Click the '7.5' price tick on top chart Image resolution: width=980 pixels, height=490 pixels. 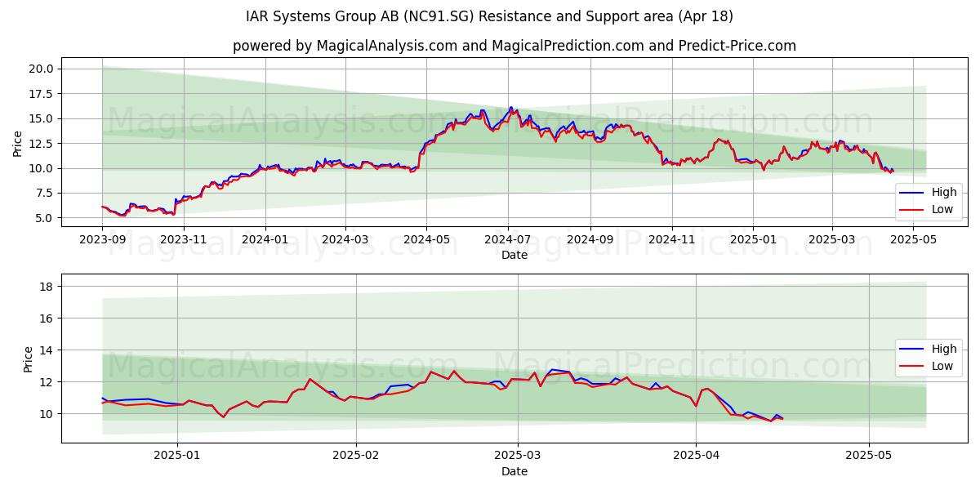[46, 194]
